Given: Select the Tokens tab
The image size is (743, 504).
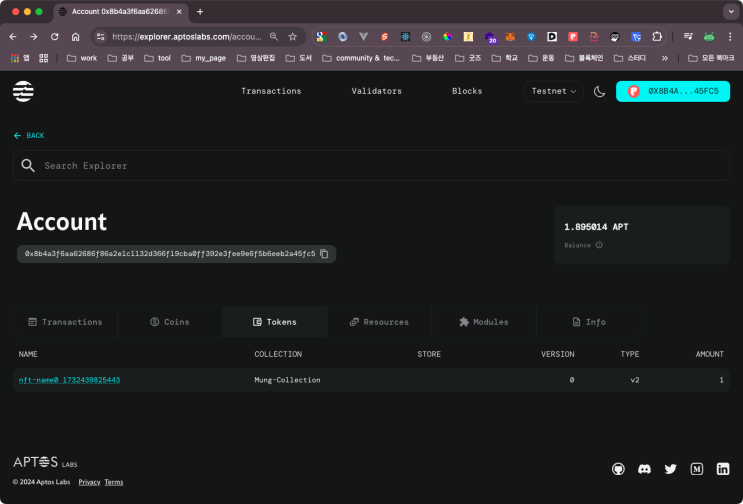Looking at the screenshot, I should tap(275, 322).
